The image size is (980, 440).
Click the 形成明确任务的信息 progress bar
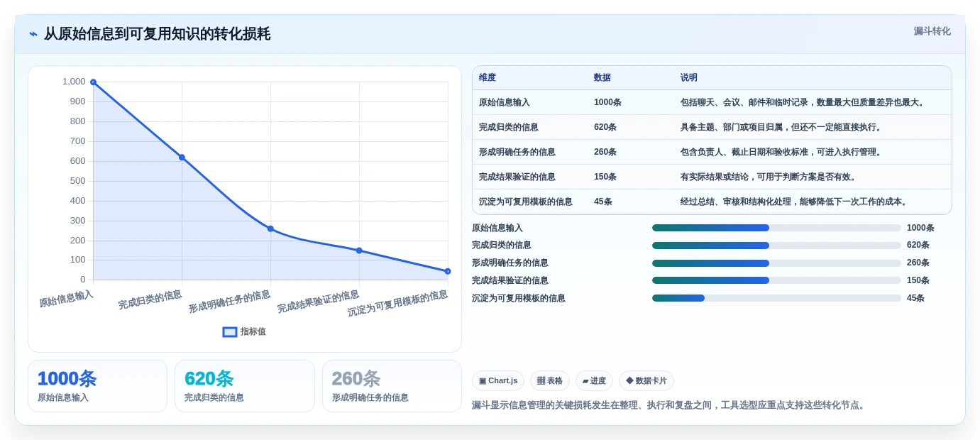tap(776, 263)
